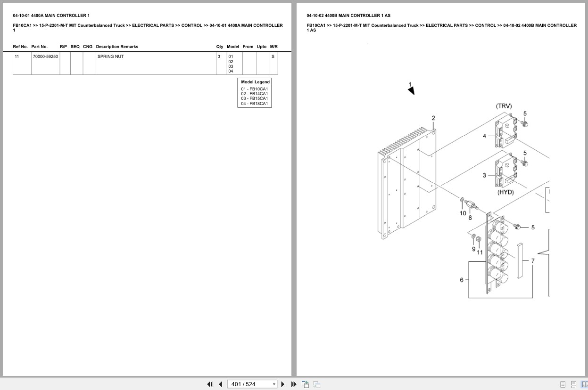Click the (HYD) label in the diagram
Viewport: 588px width, 390px height.
click(505, 192)
